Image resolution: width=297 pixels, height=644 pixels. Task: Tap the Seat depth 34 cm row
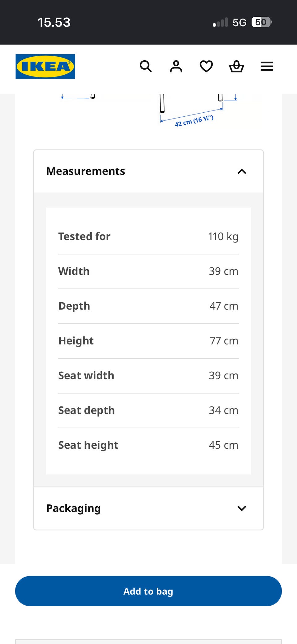click(148, 410)
